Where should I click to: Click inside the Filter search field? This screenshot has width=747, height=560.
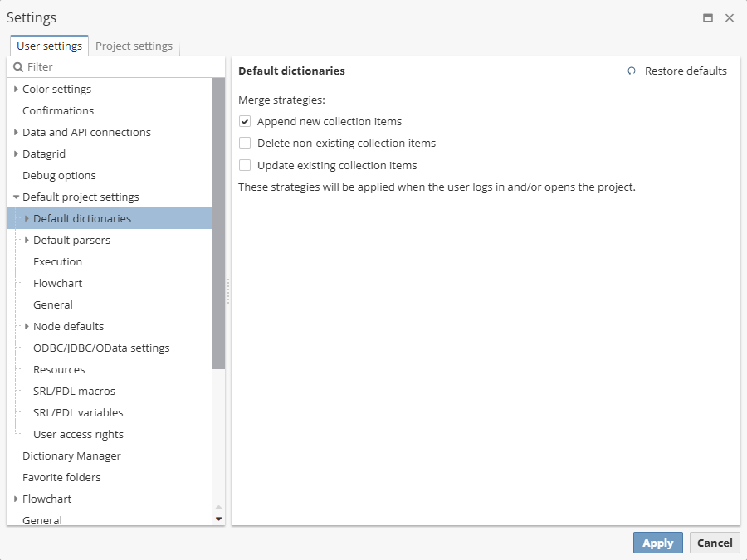100,66
